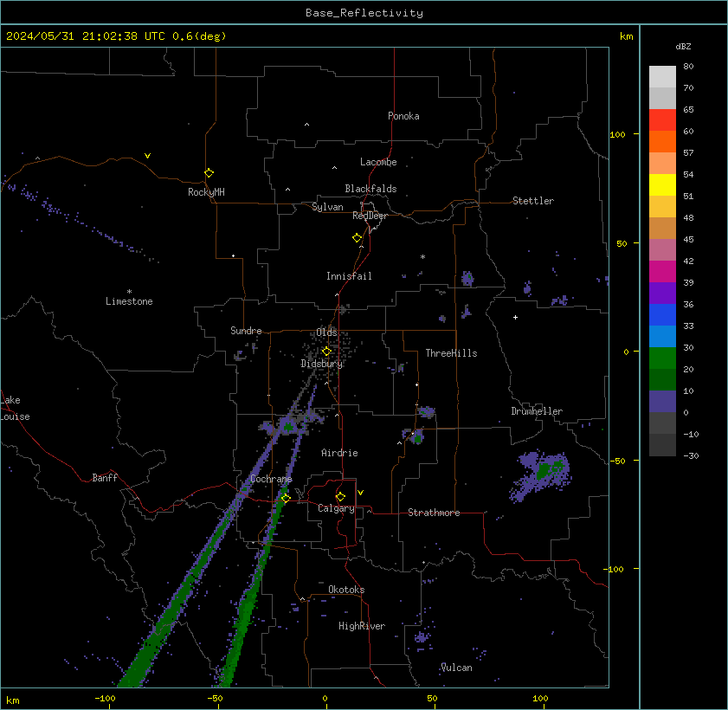This screenshot has width=728, height=710.
Task: Click the -30 value in dBZ legend
Action: coord(691,456)
